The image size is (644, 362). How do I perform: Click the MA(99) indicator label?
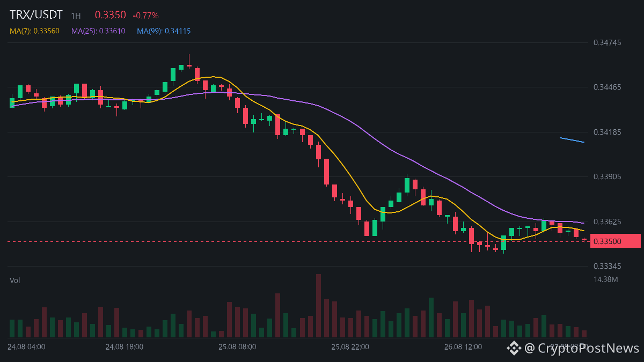pos(164,31)
